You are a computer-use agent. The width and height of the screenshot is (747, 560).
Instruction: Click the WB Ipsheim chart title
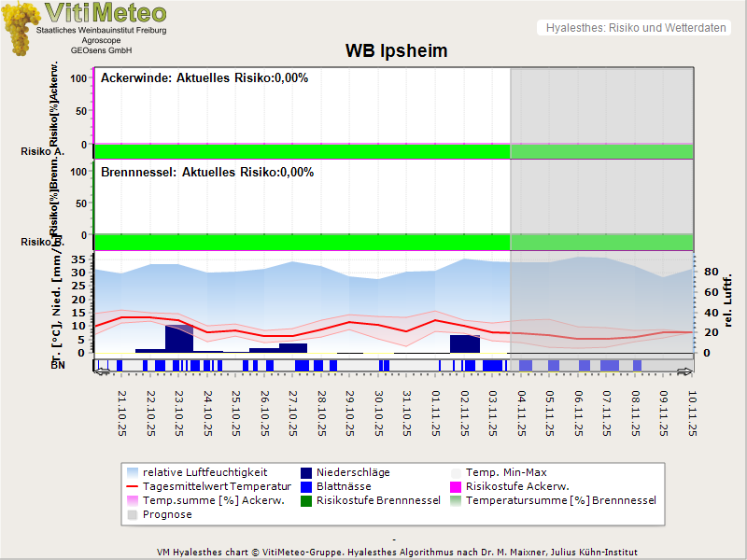[x=396, y=51]
